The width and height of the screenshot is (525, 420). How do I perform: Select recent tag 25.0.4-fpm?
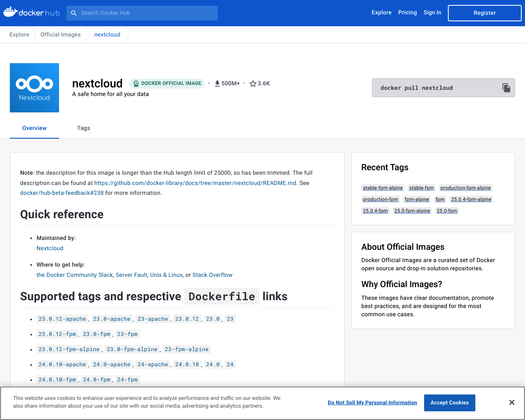point(375,211)
